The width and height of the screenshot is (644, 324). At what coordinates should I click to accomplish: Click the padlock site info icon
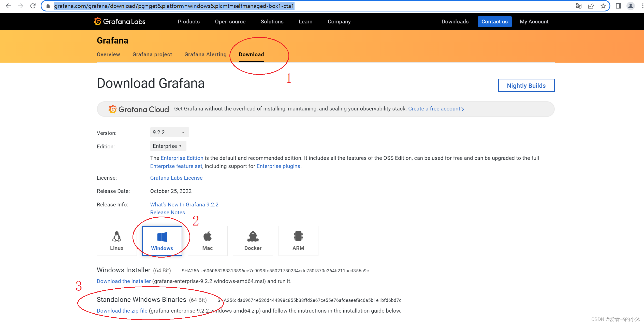tap(48, 6)
